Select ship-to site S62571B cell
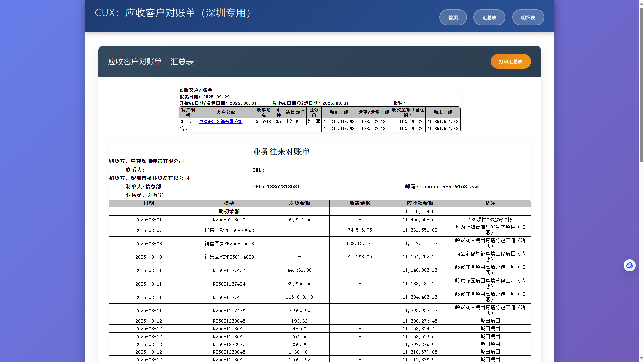Image resolution: width=644 pixels, height=362 pixels. tap(263, 122)
